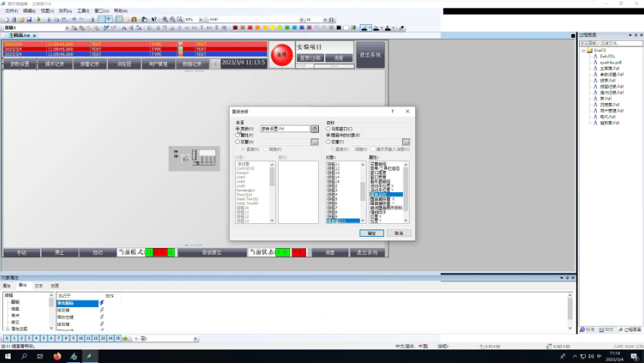644x363 pixels.
Task: Select 参数设置.Pdl file in the project tree
Action: tap(610, 75)
